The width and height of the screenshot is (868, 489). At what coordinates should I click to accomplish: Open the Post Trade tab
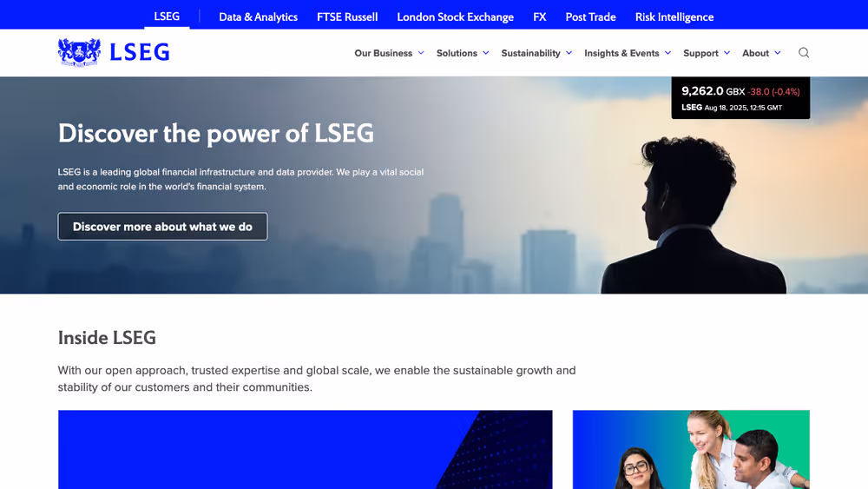click(x=590, y=17)
